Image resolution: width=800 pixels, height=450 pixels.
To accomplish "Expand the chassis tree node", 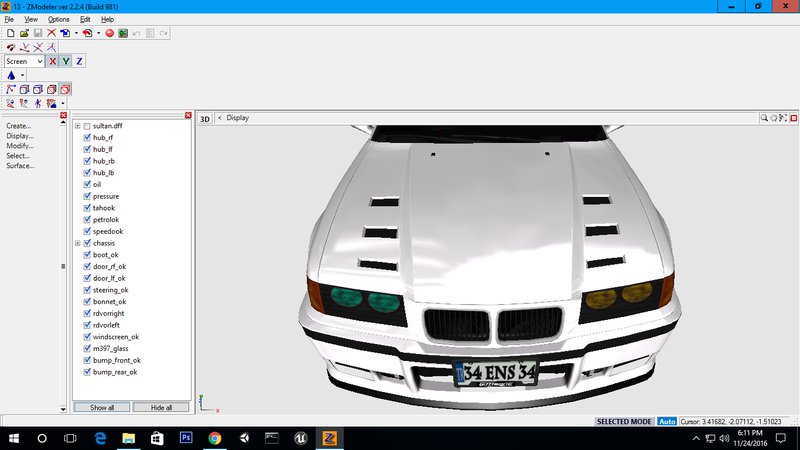I will [x=78, y=243].
